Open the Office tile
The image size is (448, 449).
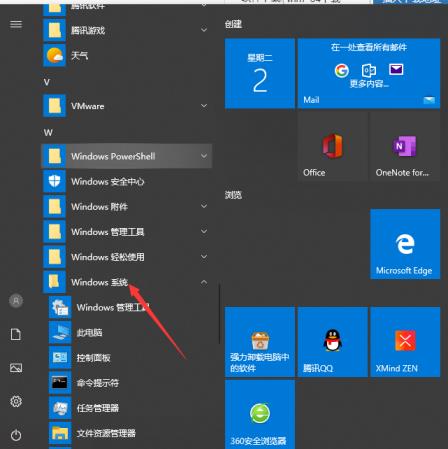[333, 146]
